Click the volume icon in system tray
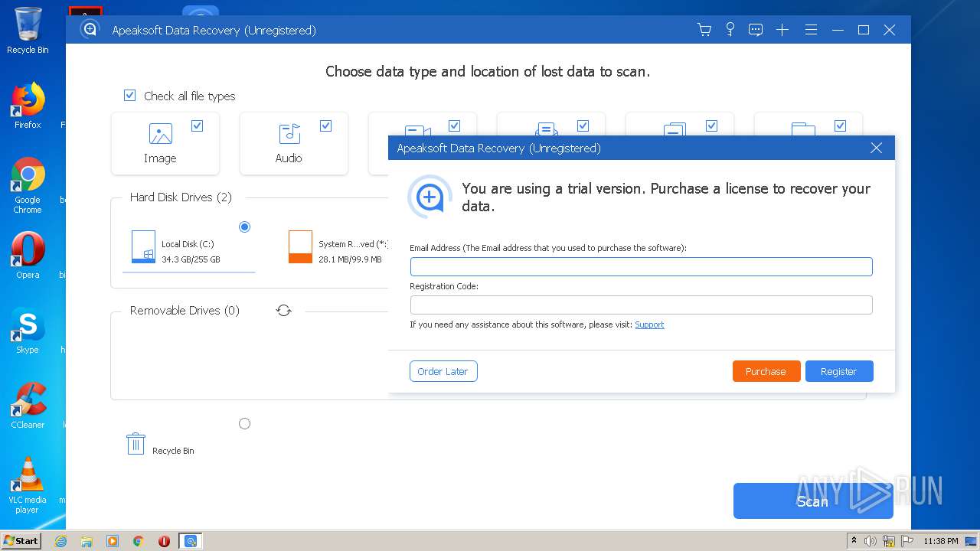This screenshot has width=980, height=551. (871, 541)
